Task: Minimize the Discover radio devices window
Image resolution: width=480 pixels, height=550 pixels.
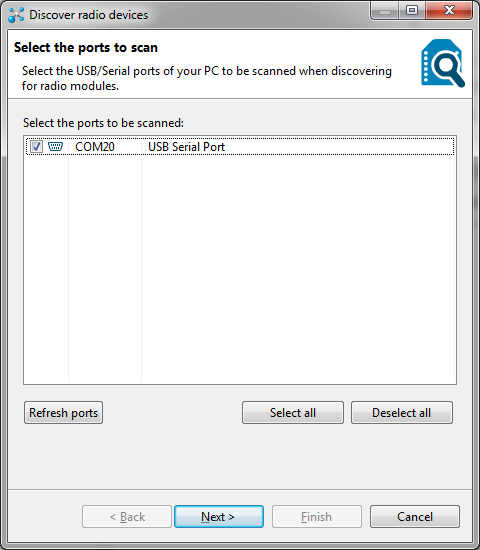Action: click(385, 12)
